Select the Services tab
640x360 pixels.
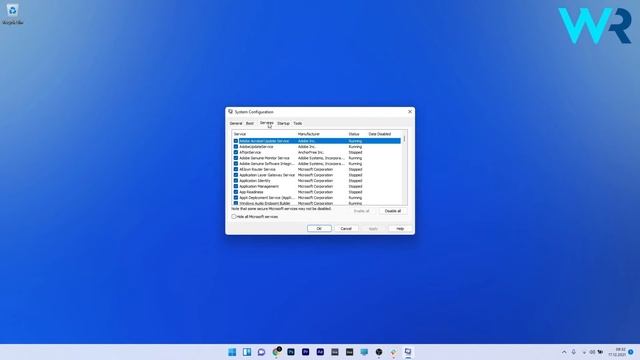(x=267, y=123)
